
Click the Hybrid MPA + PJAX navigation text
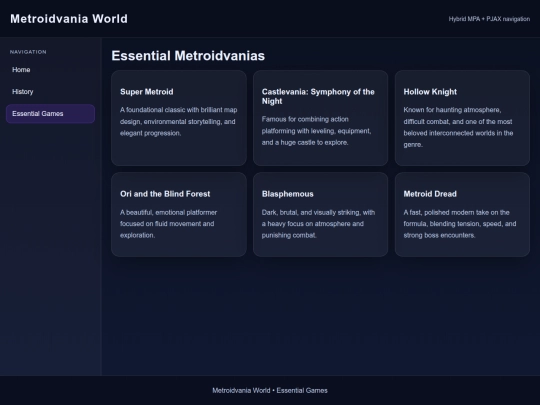coord(489,19)
